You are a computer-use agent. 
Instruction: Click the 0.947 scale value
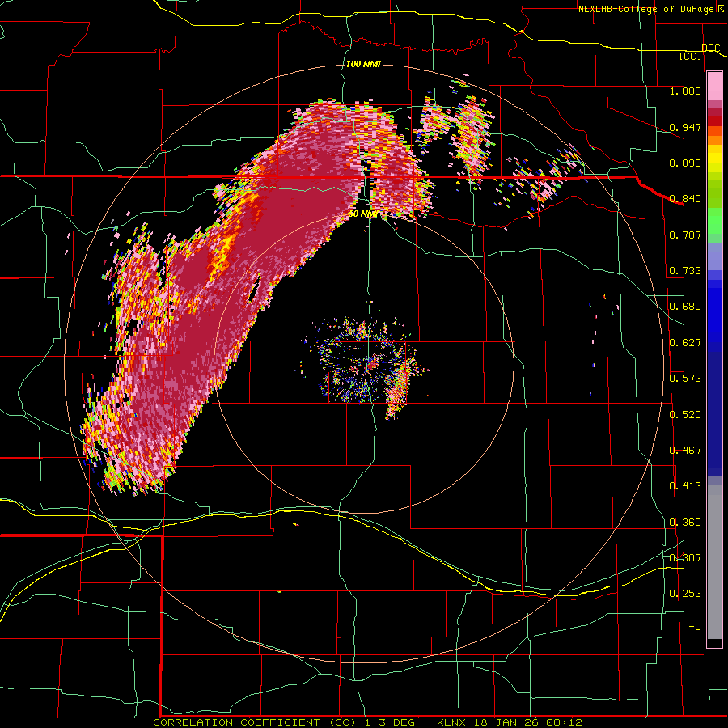tap(685, 127)
